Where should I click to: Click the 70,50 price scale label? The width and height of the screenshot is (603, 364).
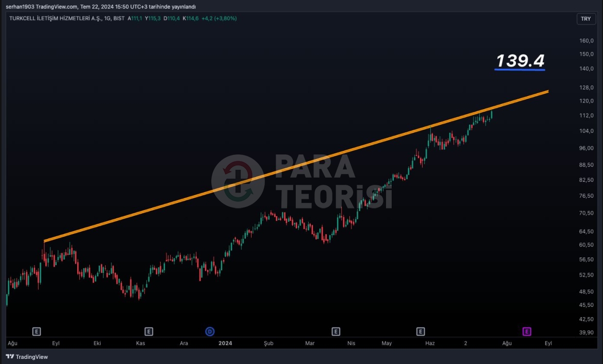587,213
